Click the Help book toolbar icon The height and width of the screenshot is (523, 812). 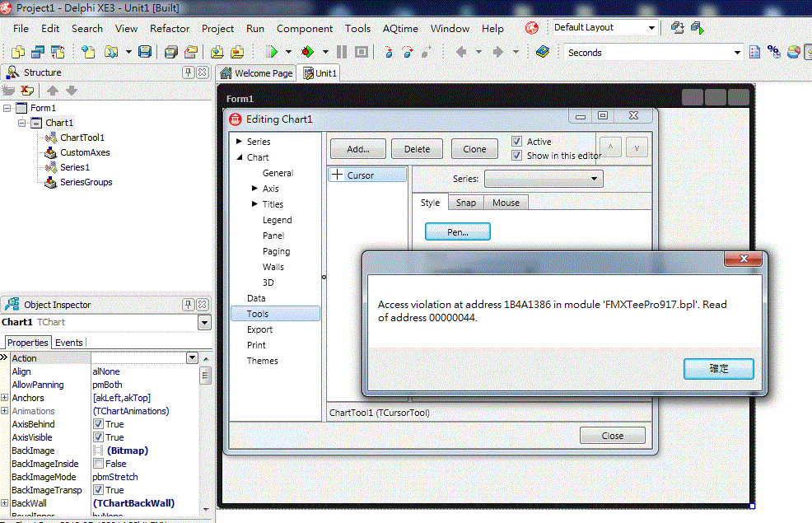(543, 52)
